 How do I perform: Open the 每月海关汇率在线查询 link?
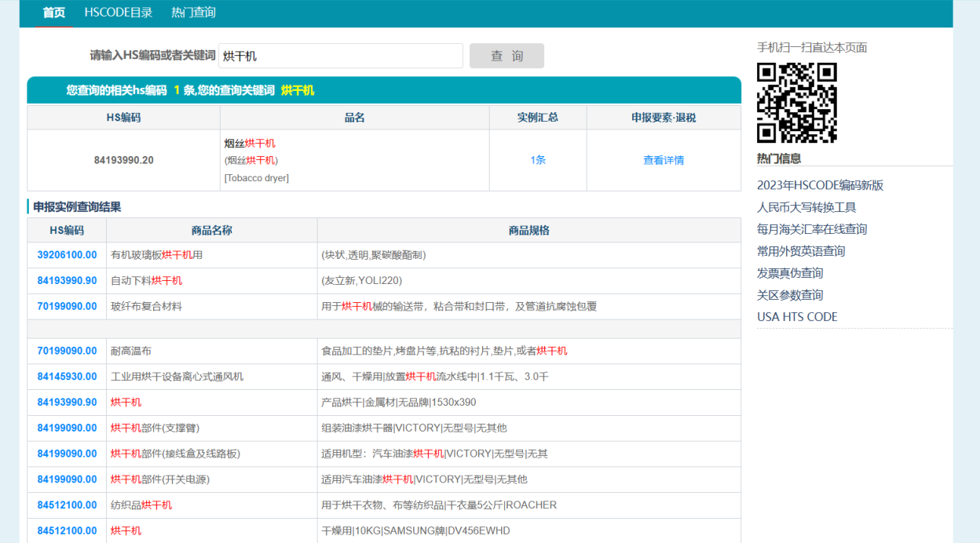tap(812, 229)
